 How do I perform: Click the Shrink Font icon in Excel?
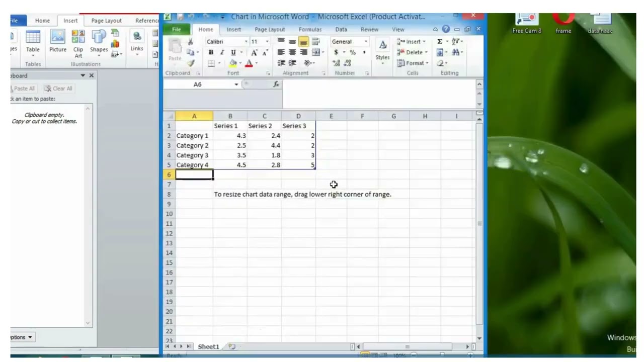tap(265, 52)
